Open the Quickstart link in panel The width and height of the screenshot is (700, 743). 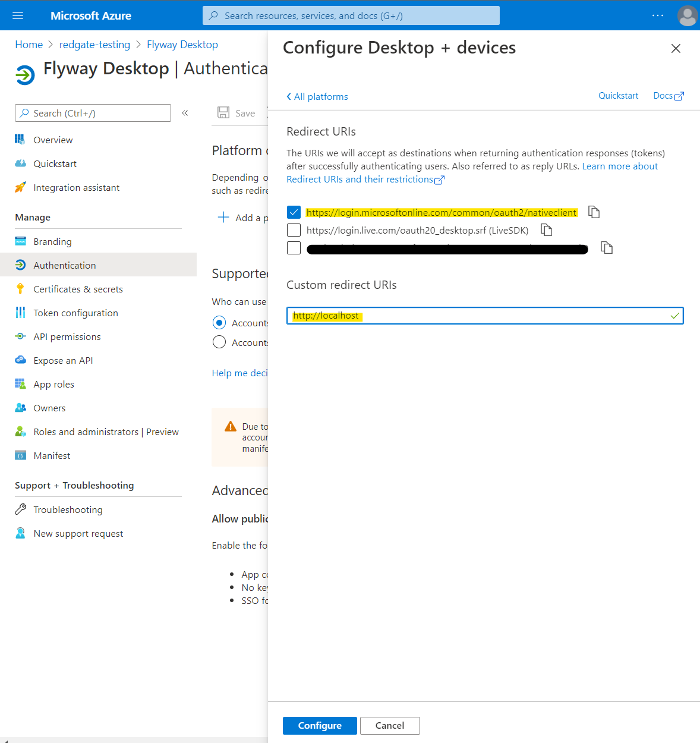click(618, 96)
